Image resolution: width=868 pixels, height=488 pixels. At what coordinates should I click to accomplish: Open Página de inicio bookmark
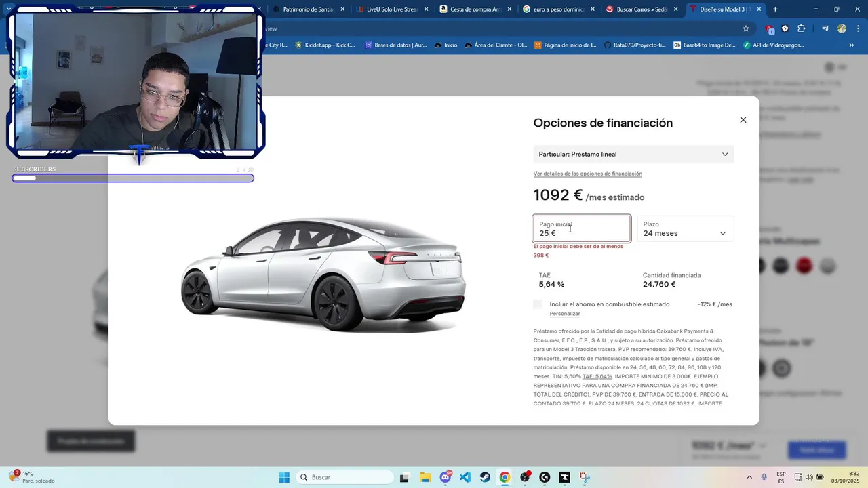(x=566, y=45)
